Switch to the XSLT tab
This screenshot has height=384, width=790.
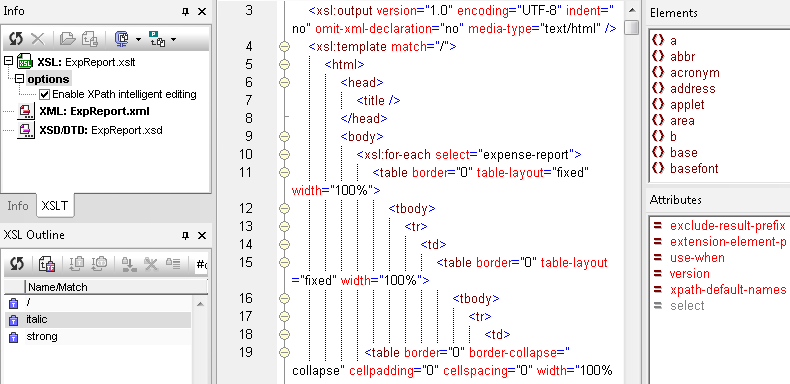pos(55,206)
